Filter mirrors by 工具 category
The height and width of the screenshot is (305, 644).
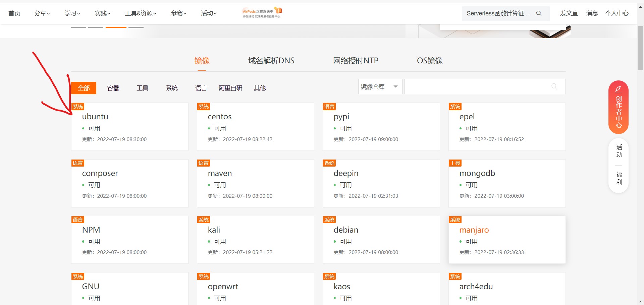(x=143, y=88)
